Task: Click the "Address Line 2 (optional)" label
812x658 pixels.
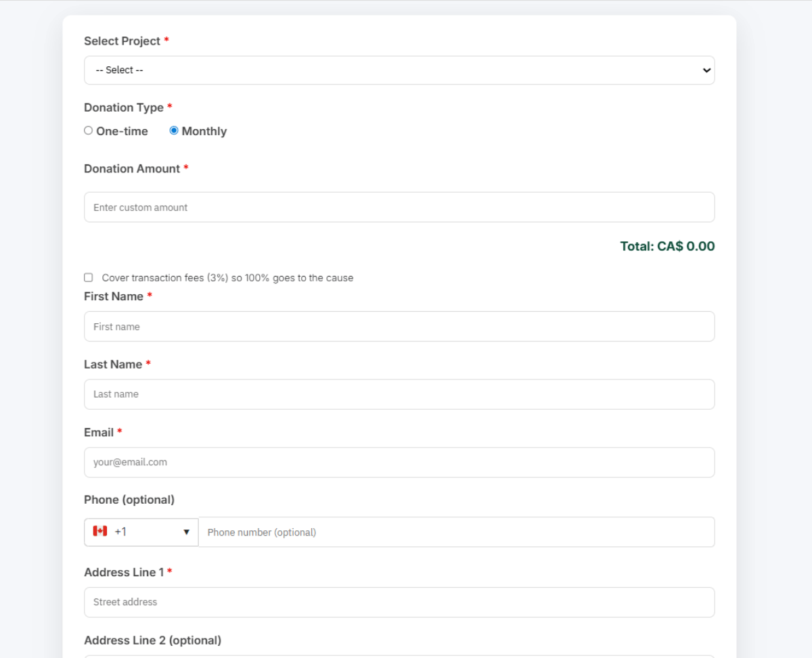Action: coord(152,640)
